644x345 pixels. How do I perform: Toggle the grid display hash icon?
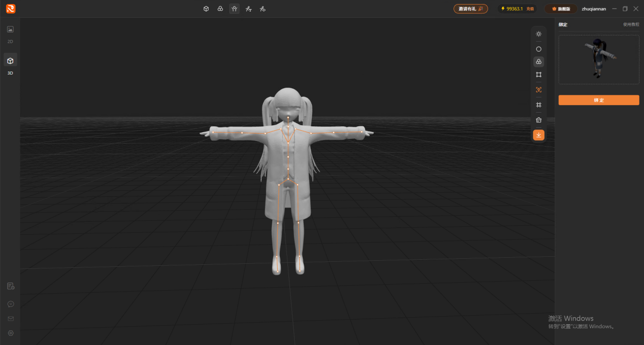coord(538,105)
